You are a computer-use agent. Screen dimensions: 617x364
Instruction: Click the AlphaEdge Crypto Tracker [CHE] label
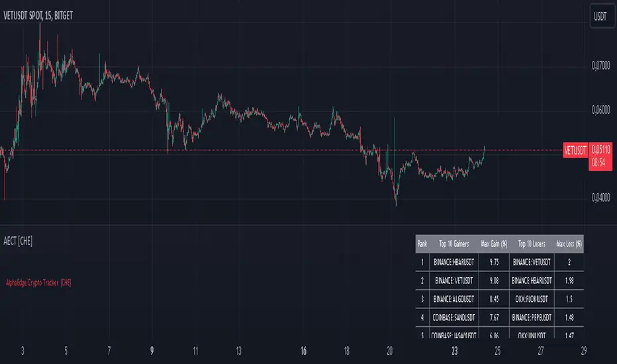[x=37, y=283]
